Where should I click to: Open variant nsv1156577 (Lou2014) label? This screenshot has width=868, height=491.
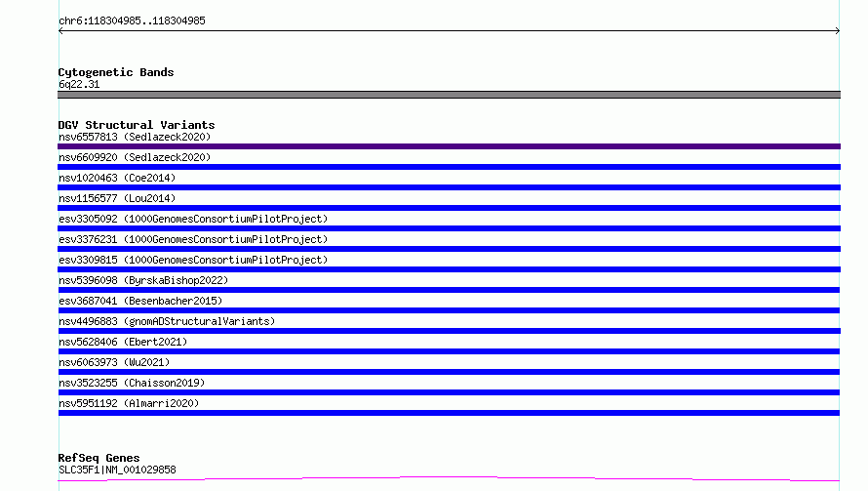tap(117, 198)
